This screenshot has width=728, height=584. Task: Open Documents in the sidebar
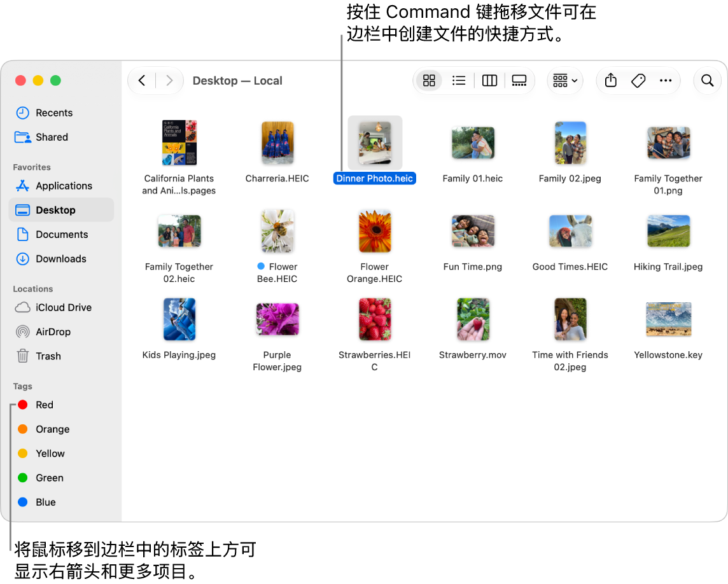61,235
